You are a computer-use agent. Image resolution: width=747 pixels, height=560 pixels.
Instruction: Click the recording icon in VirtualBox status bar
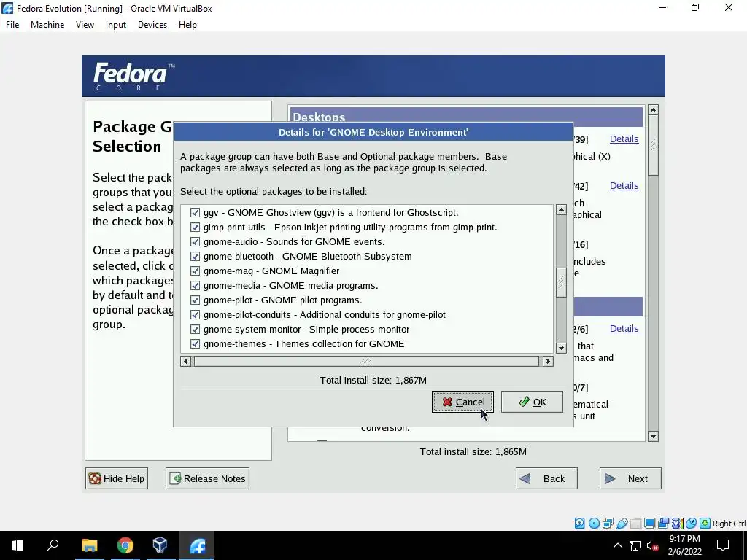coord(663,524)
